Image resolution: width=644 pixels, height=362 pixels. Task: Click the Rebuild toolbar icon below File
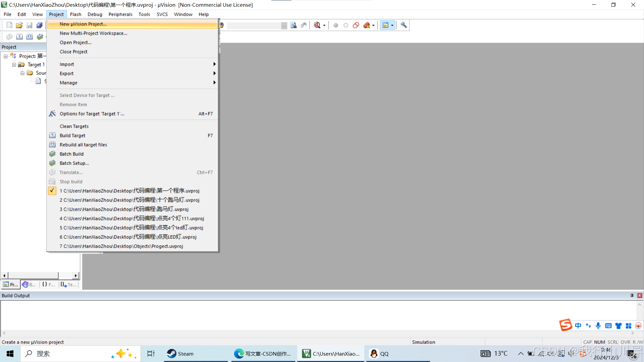30,37
